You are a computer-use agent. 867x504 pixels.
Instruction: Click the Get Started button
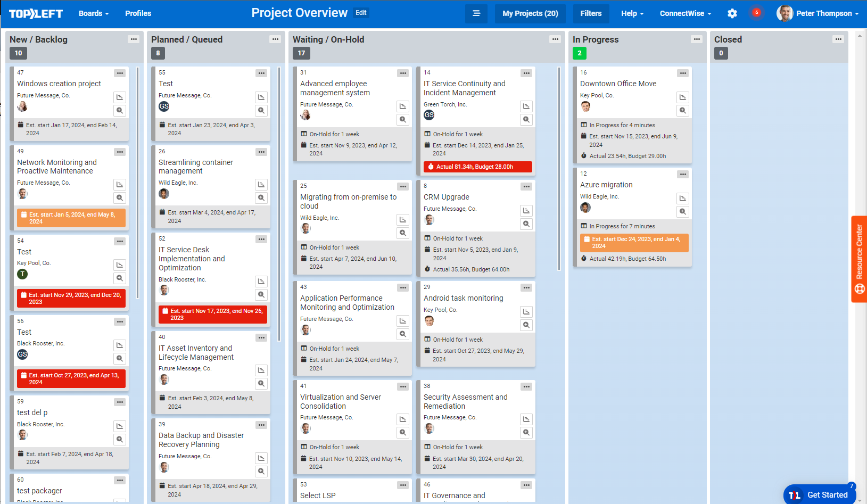pos(820,494)
